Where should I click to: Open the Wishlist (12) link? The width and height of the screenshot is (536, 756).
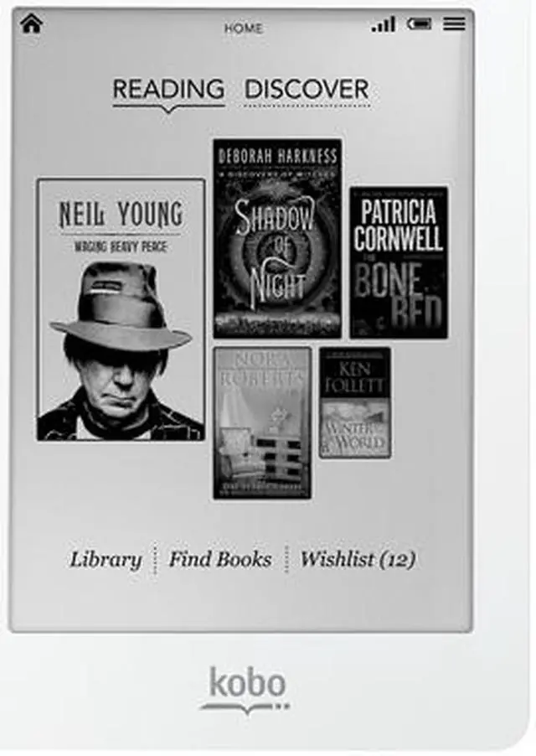click(x=358, y=559)
